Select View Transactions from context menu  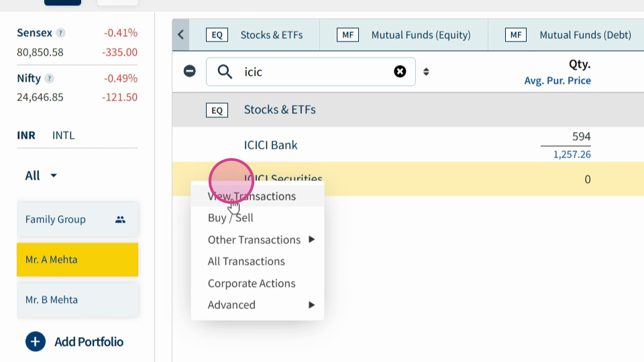[258, 196]
